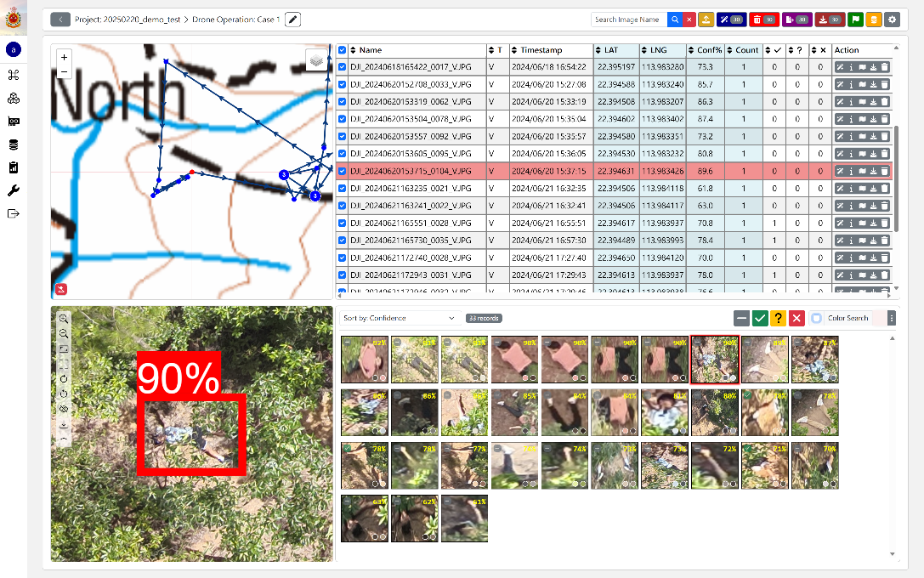Edit the Case 1 name with pencil icon
The width and height of the screenshot is (924, 578).
(292, 20)
